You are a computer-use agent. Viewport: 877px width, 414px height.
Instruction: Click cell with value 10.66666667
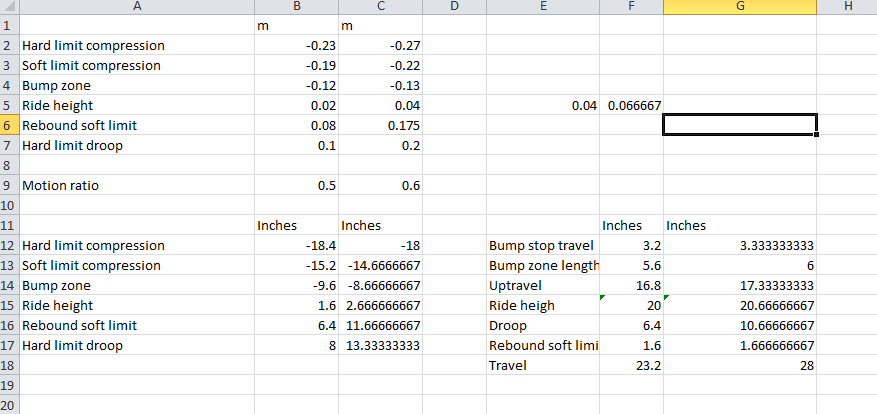point(740,325)
